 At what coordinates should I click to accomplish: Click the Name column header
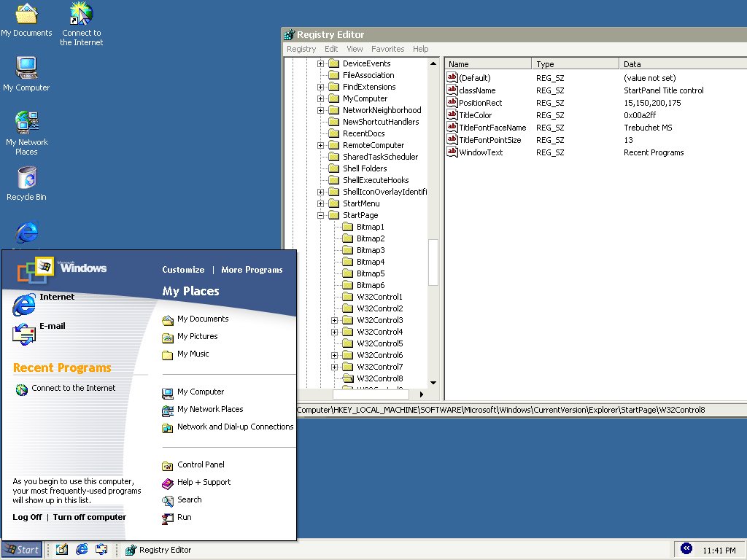point(488,64)
